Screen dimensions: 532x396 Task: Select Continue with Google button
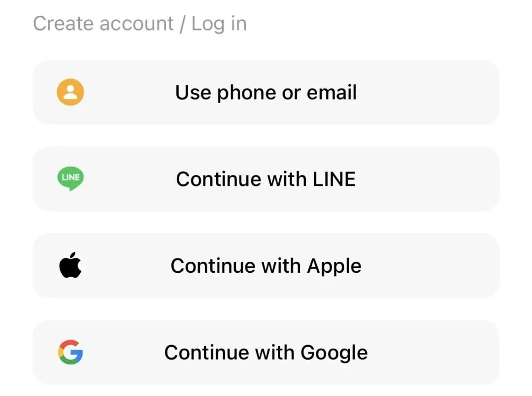[266, 352]
